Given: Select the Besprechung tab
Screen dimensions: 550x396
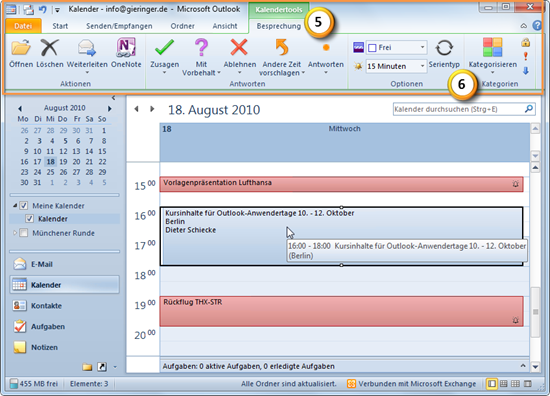Looking at the screenshot, I should (x=279, y=26).
